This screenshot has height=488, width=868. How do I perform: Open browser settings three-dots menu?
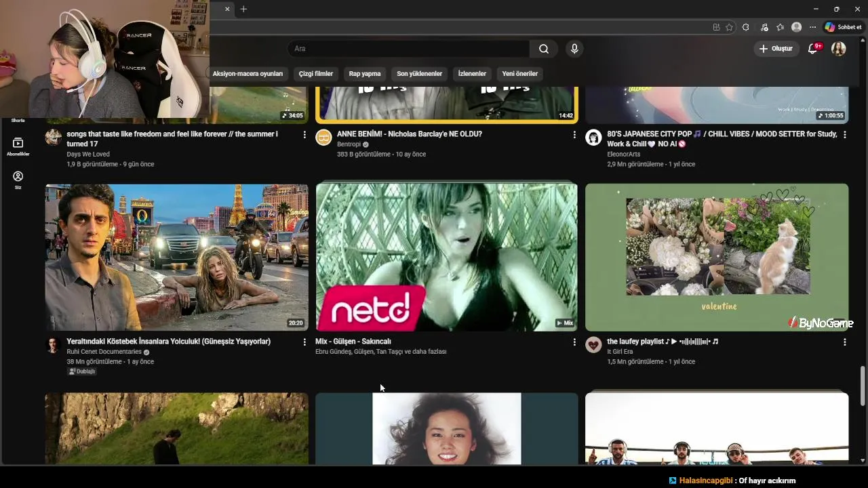(x=812, y=27)
